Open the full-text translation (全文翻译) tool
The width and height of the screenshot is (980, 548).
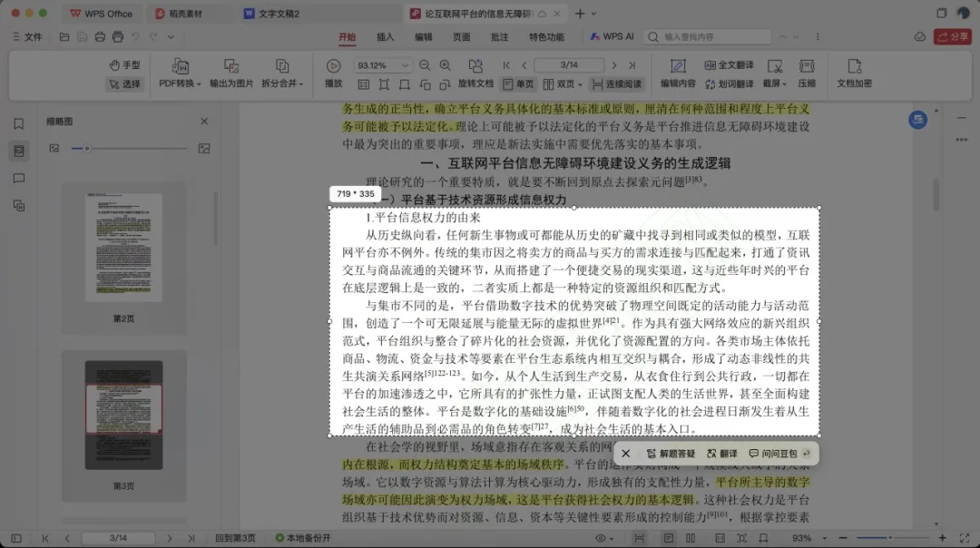coord(729,65)
